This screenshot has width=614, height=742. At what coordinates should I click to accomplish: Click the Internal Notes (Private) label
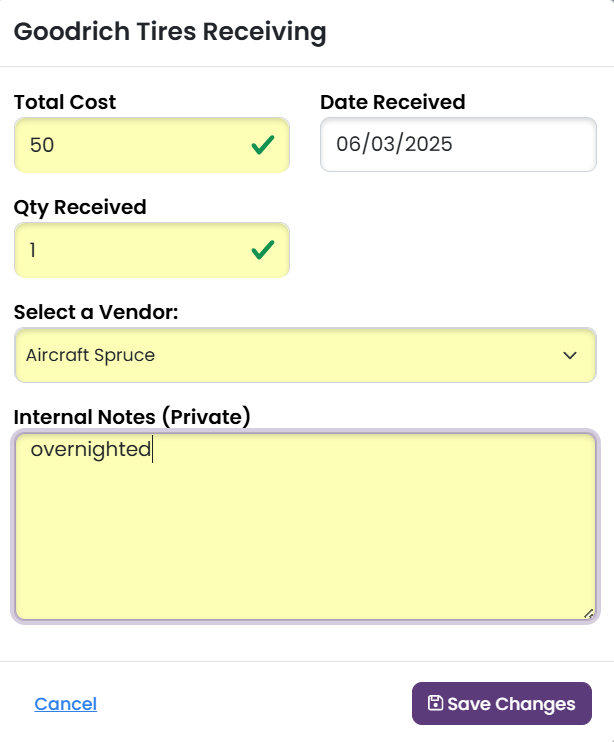[132, 417]
